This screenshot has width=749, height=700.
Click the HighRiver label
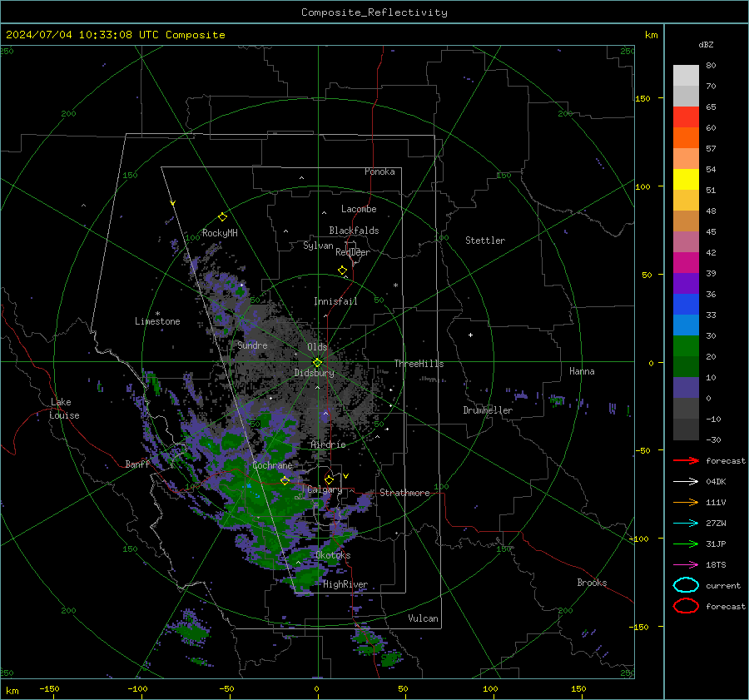coord(345,584)
